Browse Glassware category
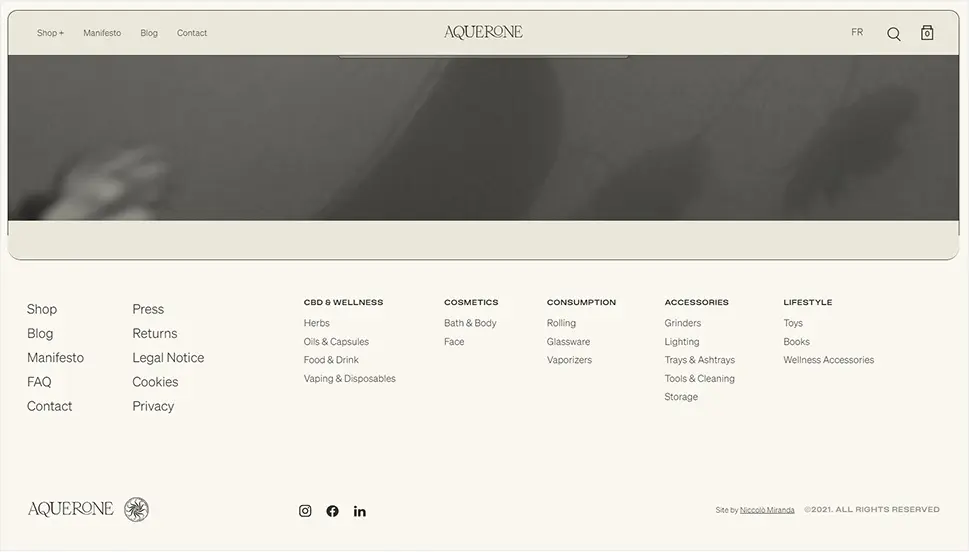The image size is (969, 552). coord(569,341)
